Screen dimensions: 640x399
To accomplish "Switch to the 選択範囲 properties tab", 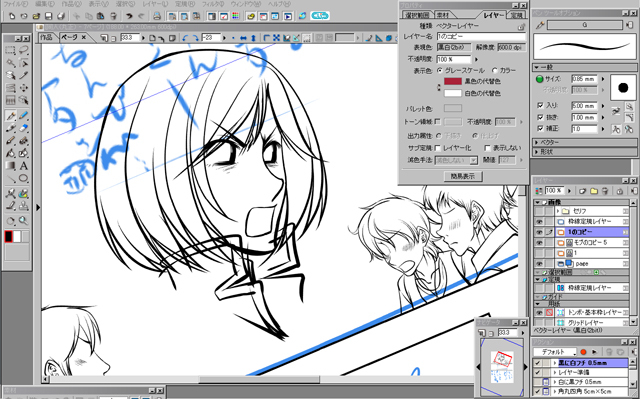I will (x=417, y=15).
